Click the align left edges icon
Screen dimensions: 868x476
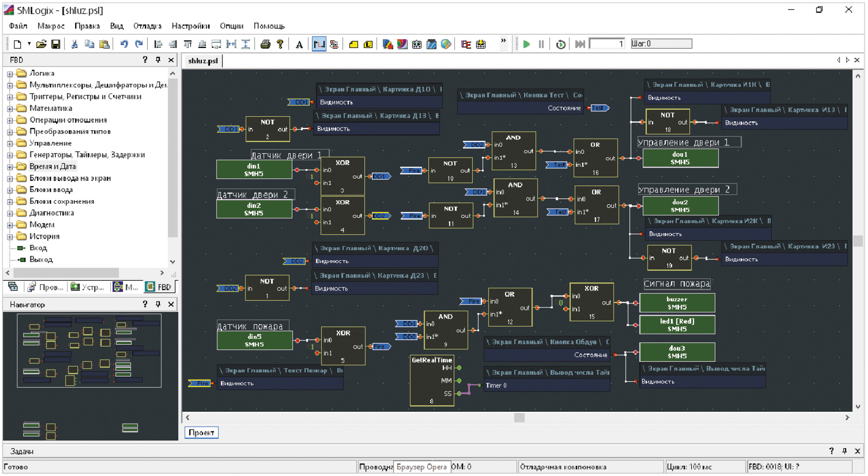158,44
